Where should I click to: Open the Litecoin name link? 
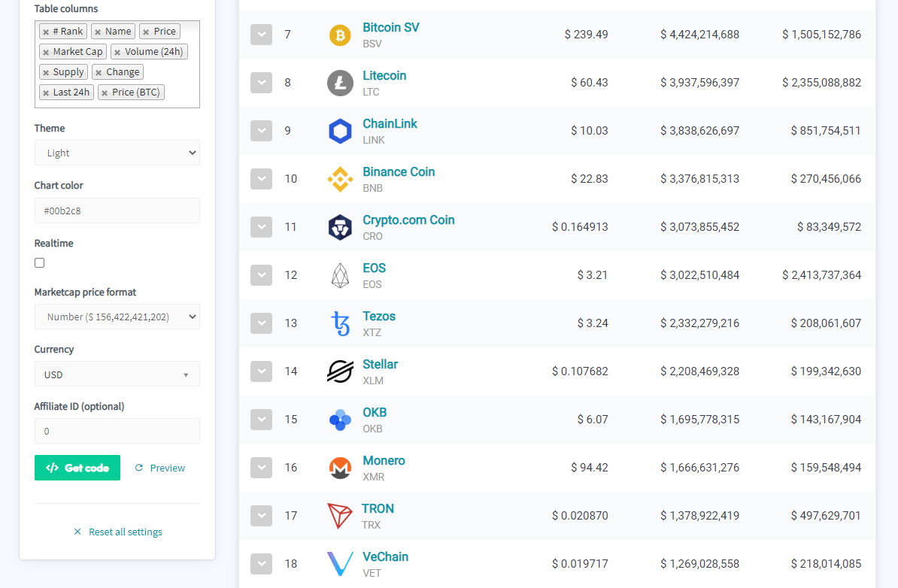[x=384, y=76]
